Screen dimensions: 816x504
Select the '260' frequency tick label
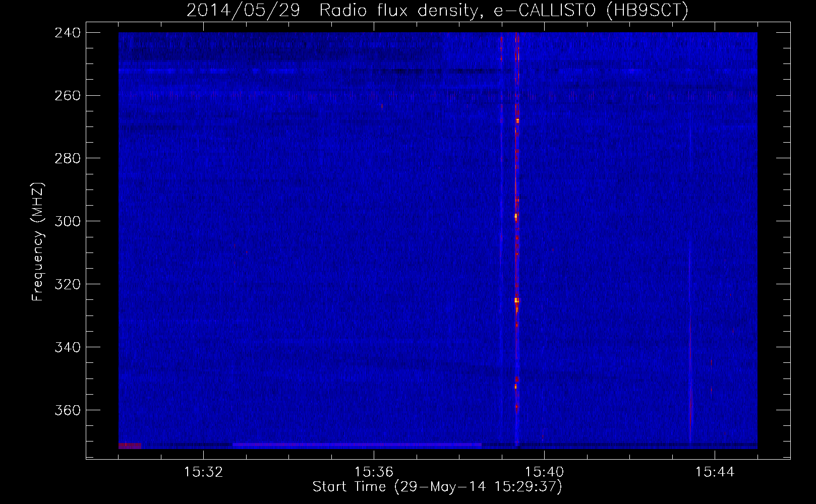coord(68,96)
